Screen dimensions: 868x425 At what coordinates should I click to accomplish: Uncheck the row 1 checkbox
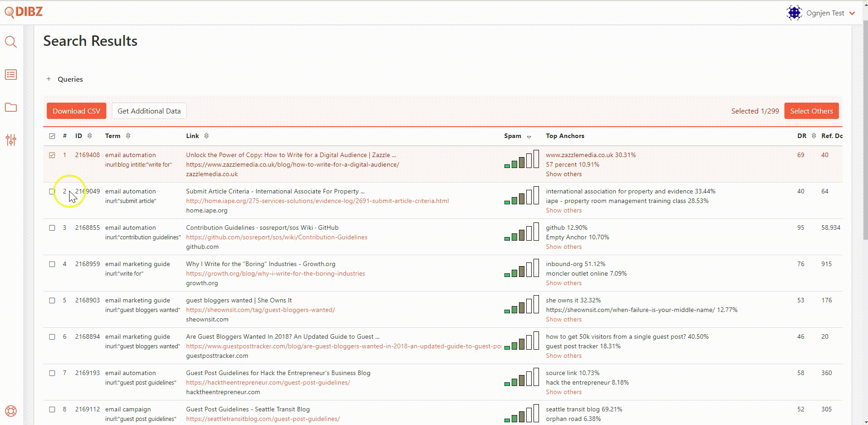coord(52,155)
